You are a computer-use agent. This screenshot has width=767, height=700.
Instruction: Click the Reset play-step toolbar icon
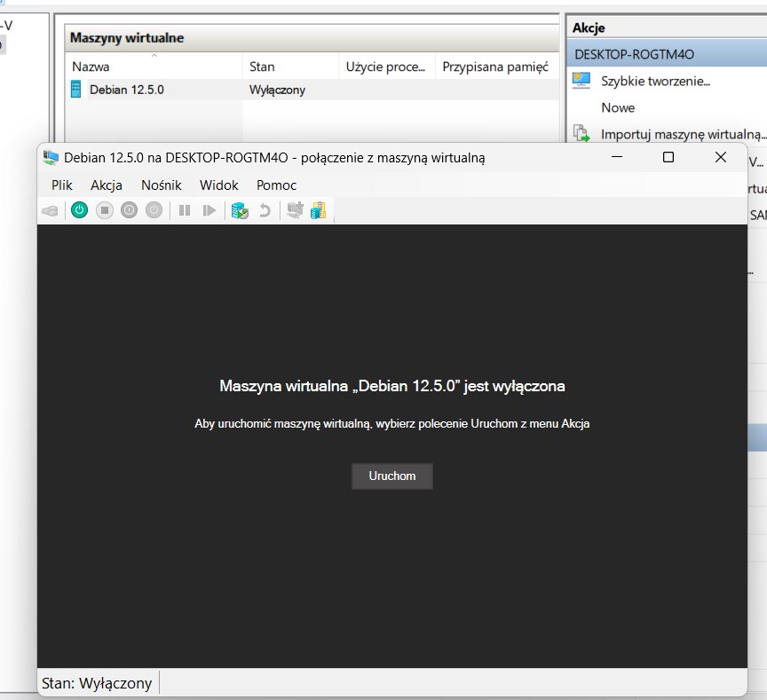point(209,210)
